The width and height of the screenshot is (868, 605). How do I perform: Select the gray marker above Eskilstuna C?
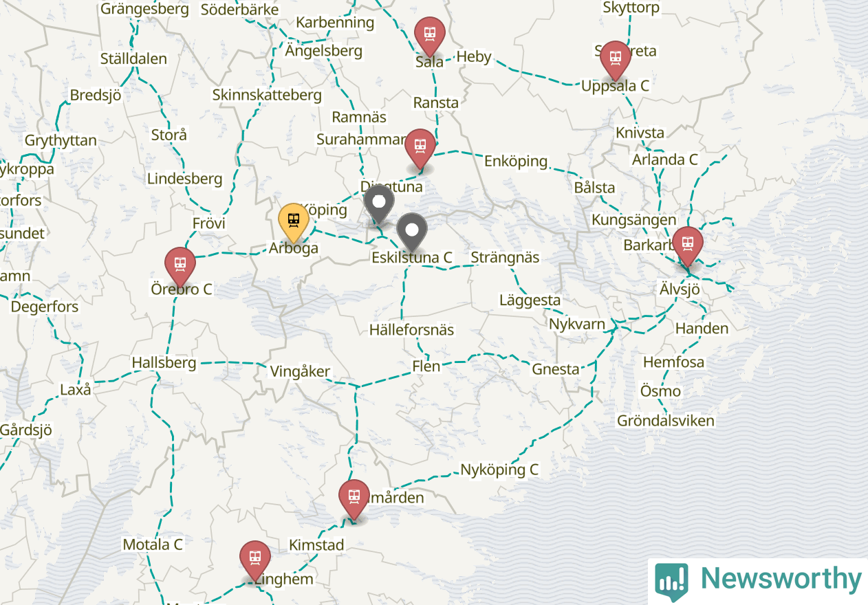412,232
